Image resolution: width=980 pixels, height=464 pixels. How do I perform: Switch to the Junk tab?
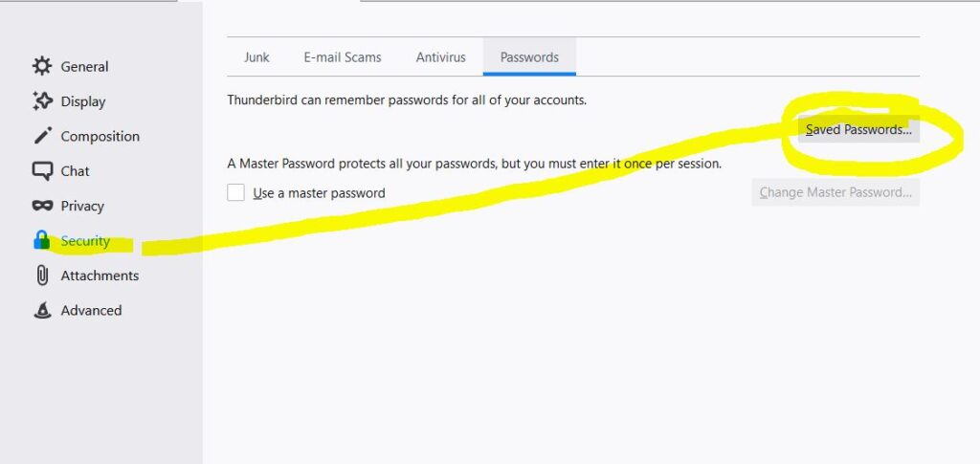click(256, 56)
